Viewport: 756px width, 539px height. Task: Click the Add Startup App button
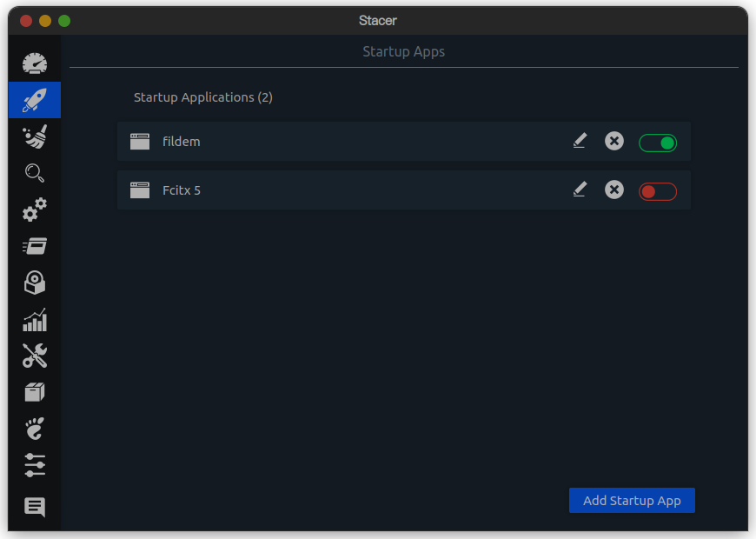(x=632, y=501)
